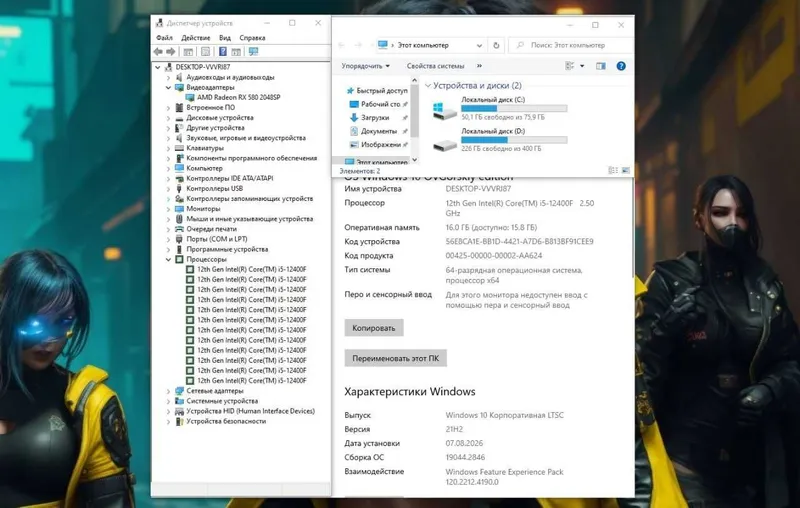Collapse the Видеоадаптеры node

(x=168, y=87)
